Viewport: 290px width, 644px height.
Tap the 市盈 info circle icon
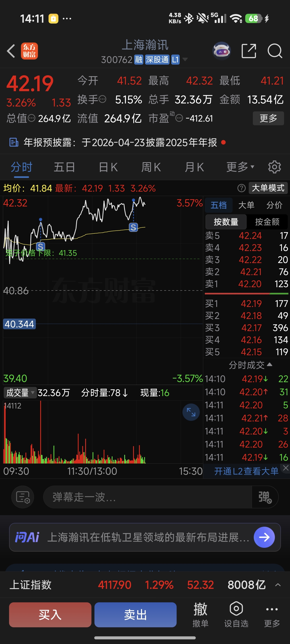click(x=179, y=118)
